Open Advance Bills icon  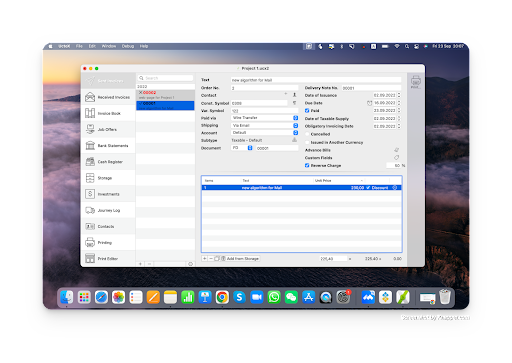click(x=396, y=150)
